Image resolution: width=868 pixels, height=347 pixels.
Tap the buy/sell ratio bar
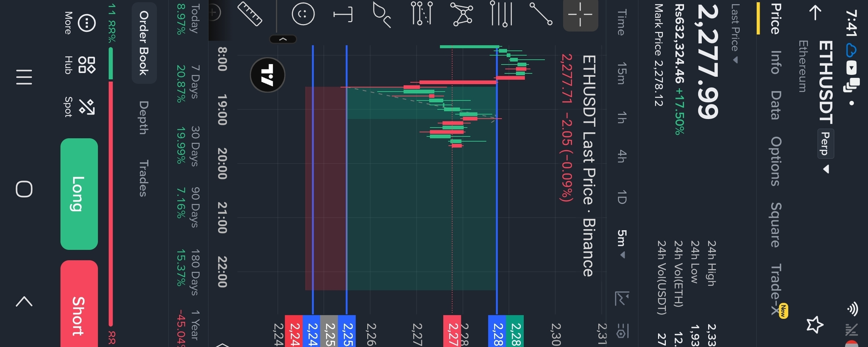(111, 187)
